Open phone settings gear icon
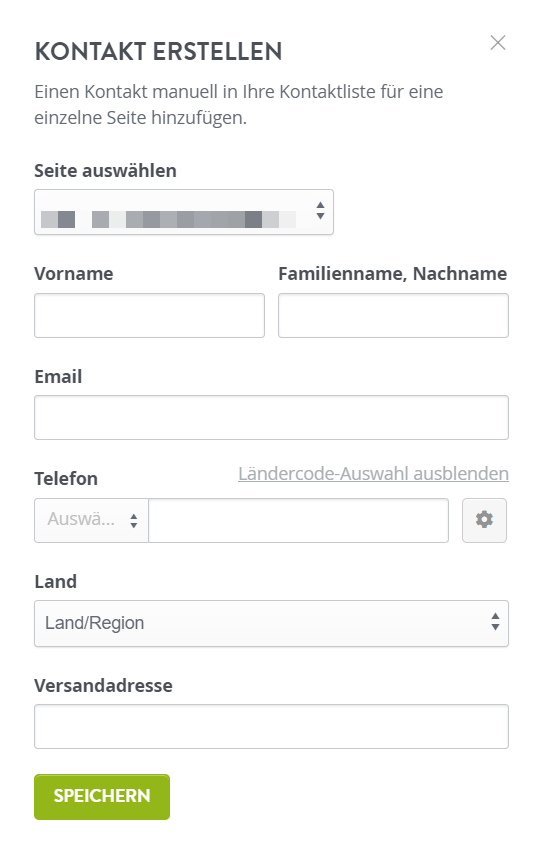 coord(484,520)
